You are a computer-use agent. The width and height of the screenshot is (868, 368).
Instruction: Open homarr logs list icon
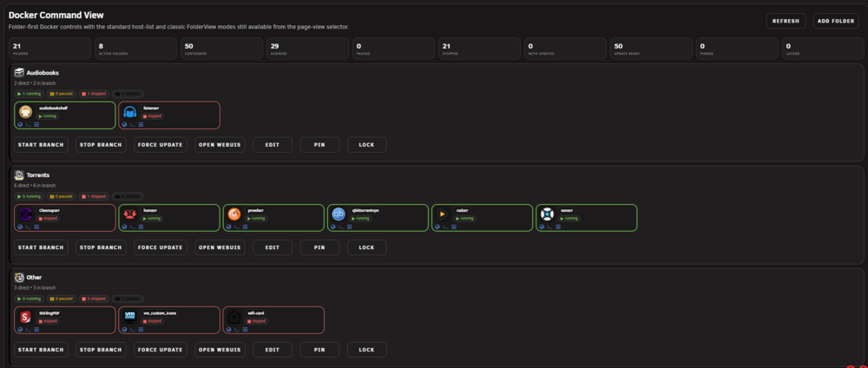[141, 227]
